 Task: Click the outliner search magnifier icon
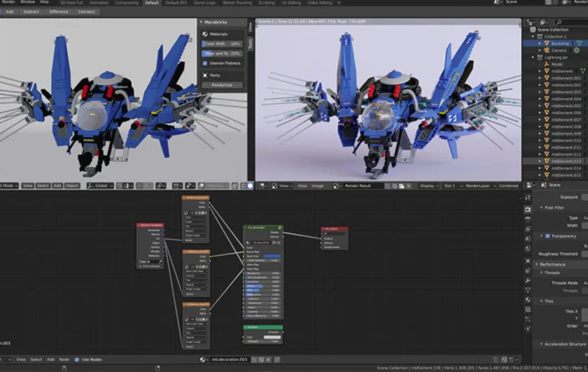[559, 22]
